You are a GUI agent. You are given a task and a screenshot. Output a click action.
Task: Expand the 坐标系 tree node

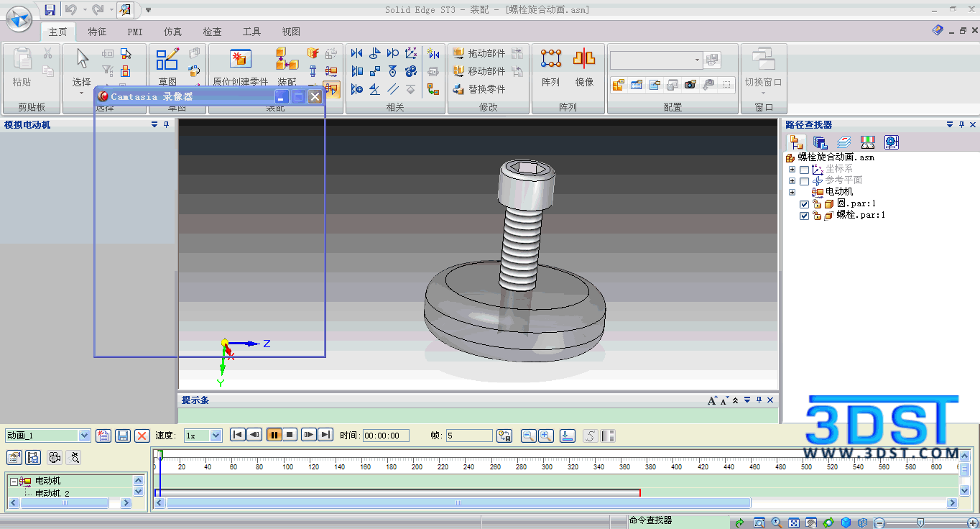click(x=792, y=170)
